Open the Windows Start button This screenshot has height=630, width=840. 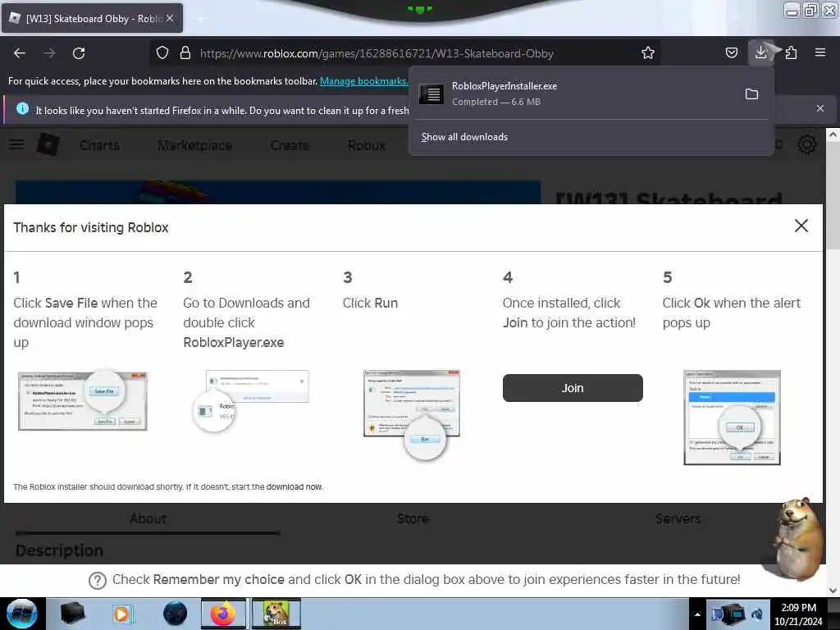pos(22,614)
